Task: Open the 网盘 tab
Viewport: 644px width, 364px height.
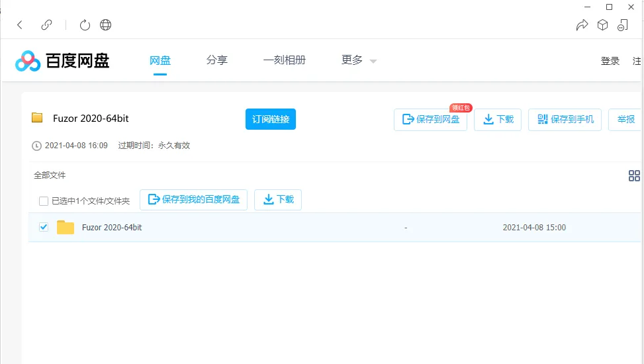Action: (x=160, y=61)
